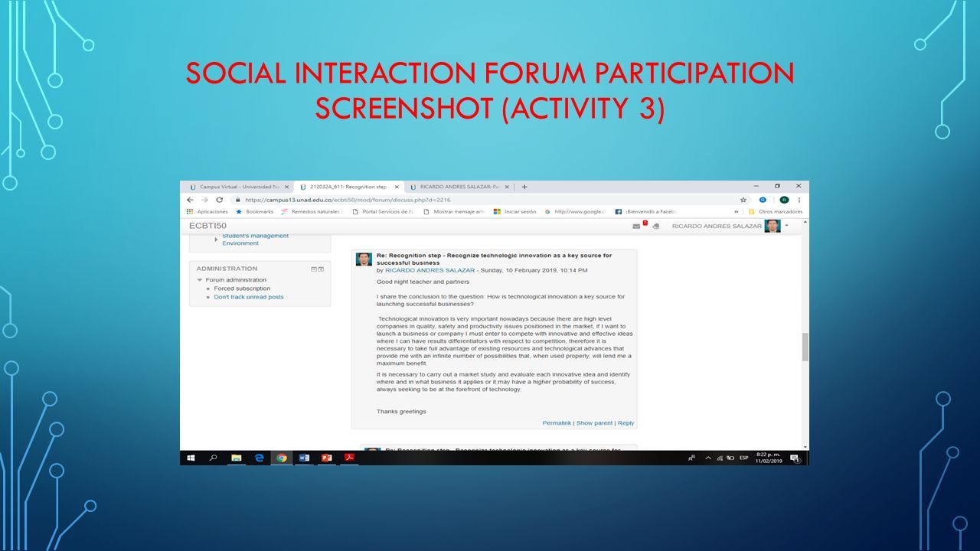The width and height of the screenshot is (980, 551).
Task: Open Word from the taskbar
Action: pyautogui.click(x=304, y=458)
